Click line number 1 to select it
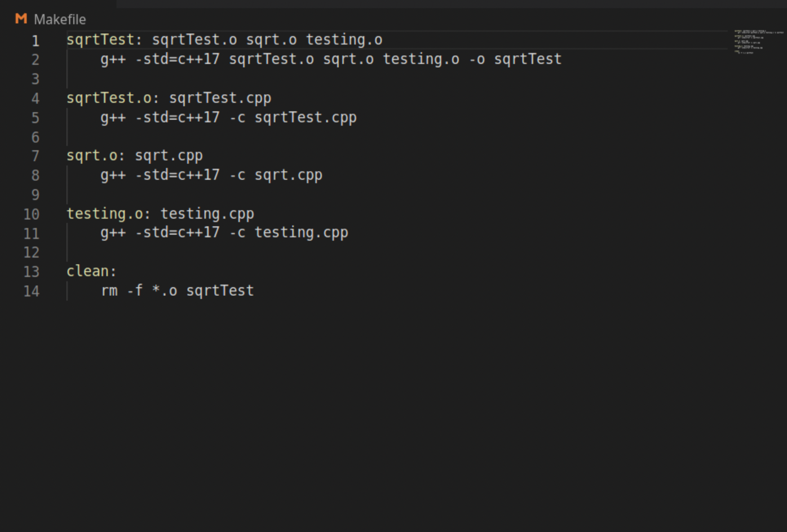 [35, 41]
